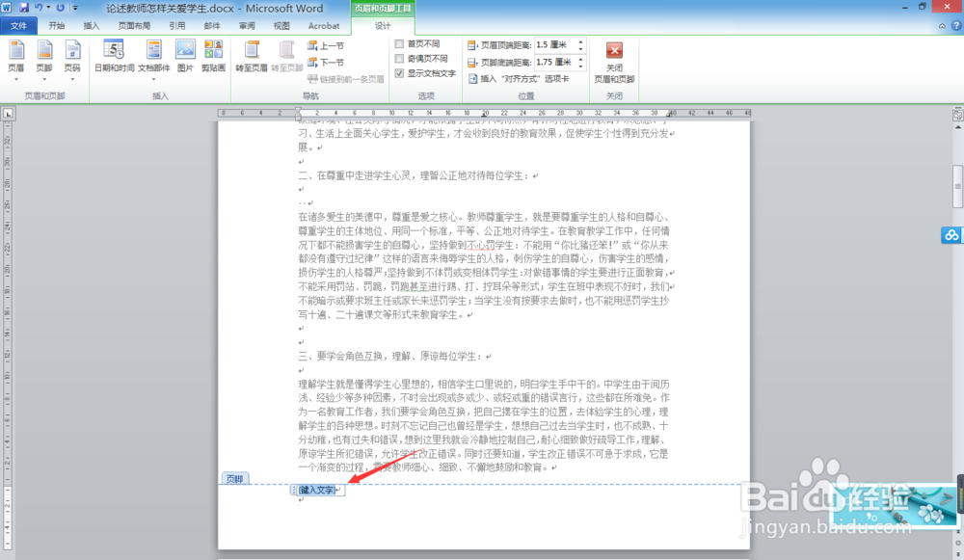Switch to 邮件 mailings tab
Viewport: 964px width, 560px height.
point(212,26)
